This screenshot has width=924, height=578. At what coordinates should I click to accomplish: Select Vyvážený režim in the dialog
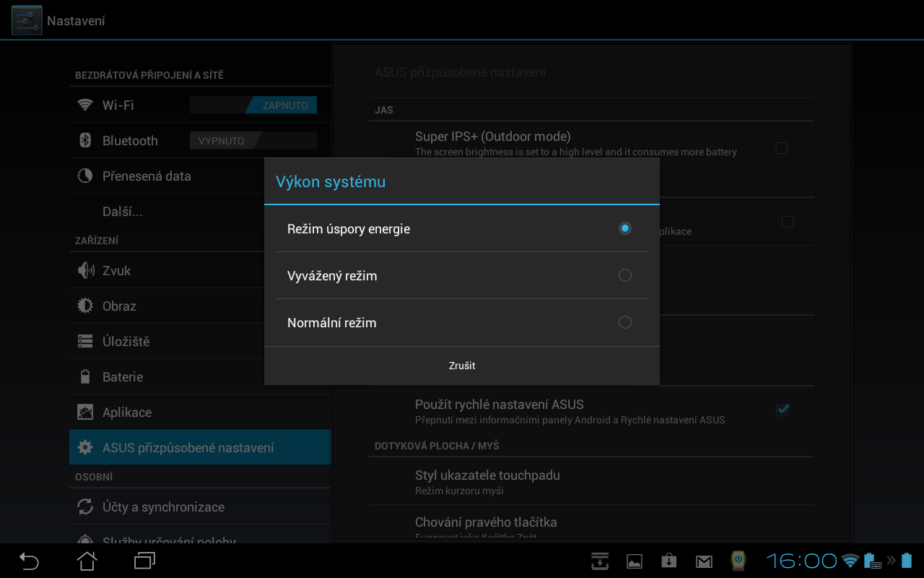(624, 275)
